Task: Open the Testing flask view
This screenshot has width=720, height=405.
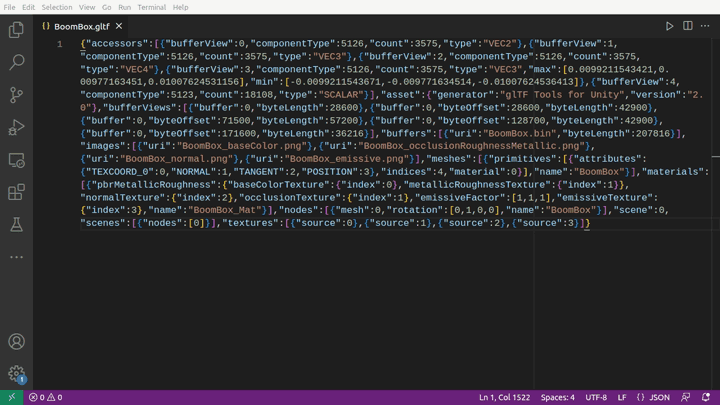Action: click(16, 225)
